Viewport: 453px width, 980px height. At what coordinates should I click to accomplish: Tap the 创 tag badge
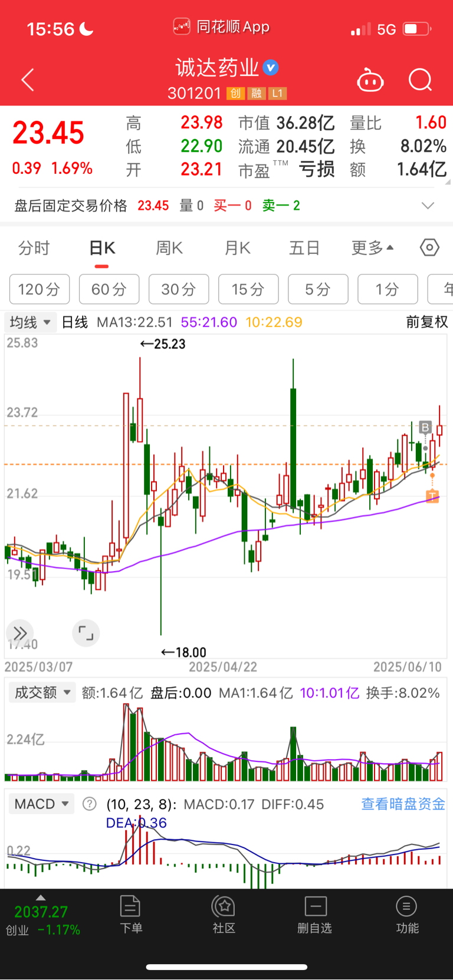point(235,93)
